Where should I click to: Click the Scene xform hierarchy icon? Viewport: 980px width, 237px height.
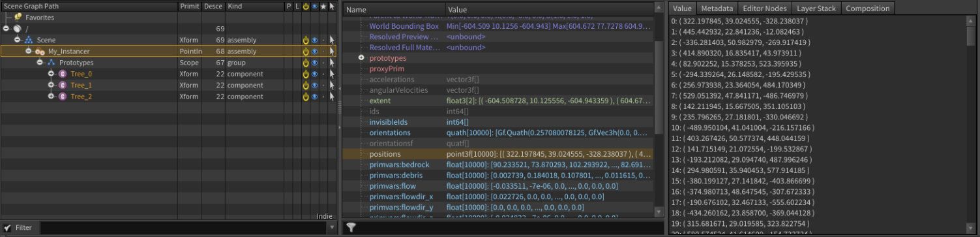click(29, 40)
